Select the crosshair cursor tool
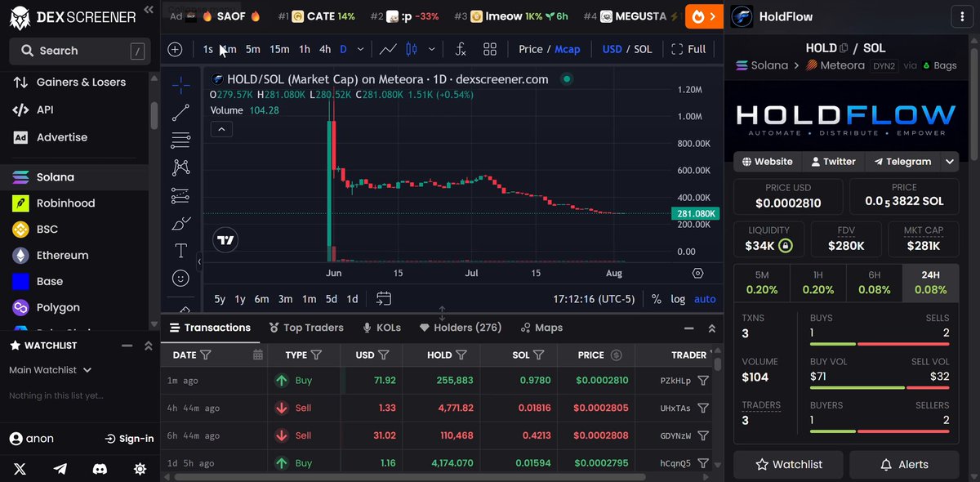Screen dimensions: 980x482 (x=180, y=84)
